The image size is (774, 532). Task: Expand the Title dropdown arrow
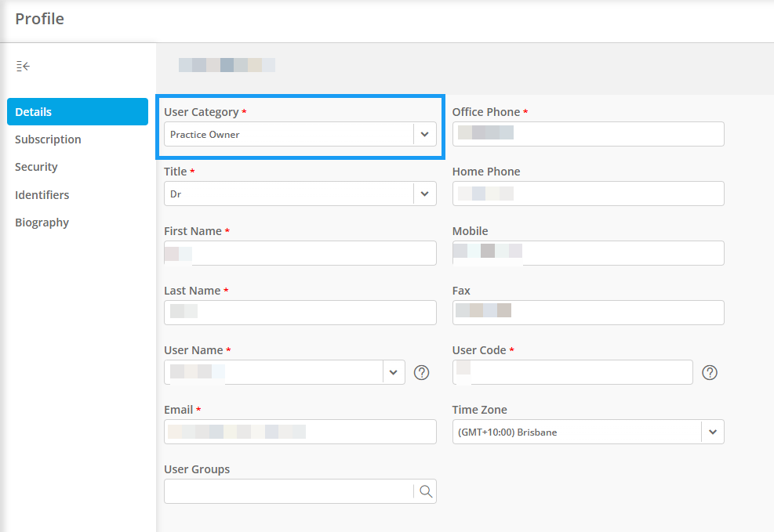pos(424,194)
